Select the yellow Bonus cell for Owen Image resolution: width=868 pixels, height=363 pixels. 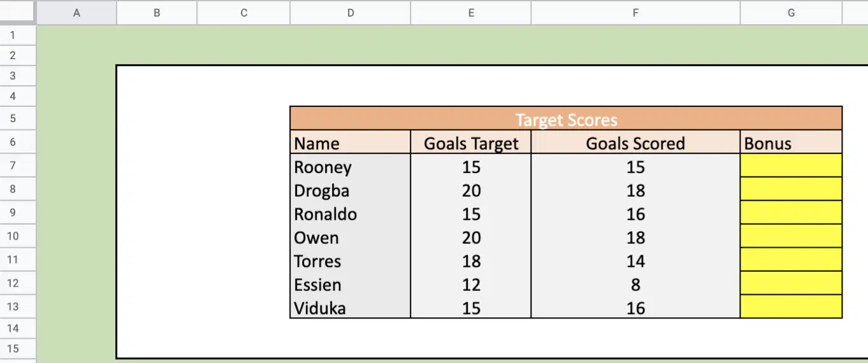click(x=791, y=237)
